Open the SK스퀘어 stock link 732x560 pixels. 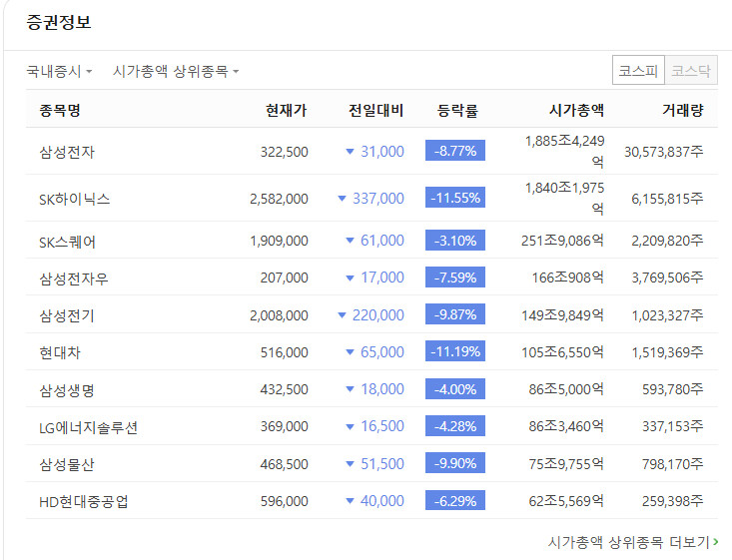pos(68,242)
